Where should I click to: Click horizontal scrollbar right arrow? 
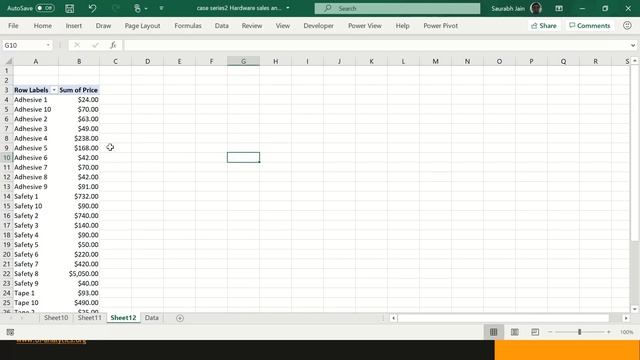coord(626,318)
